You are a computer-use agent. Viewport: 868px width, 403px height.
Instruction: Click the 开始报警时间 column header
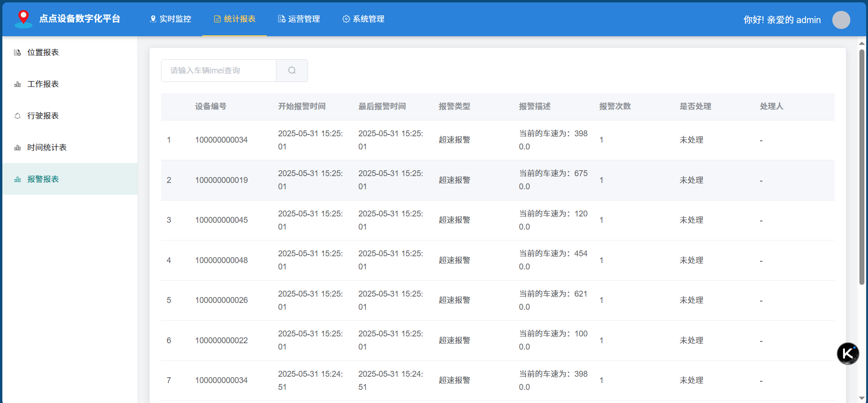point(302,106)
